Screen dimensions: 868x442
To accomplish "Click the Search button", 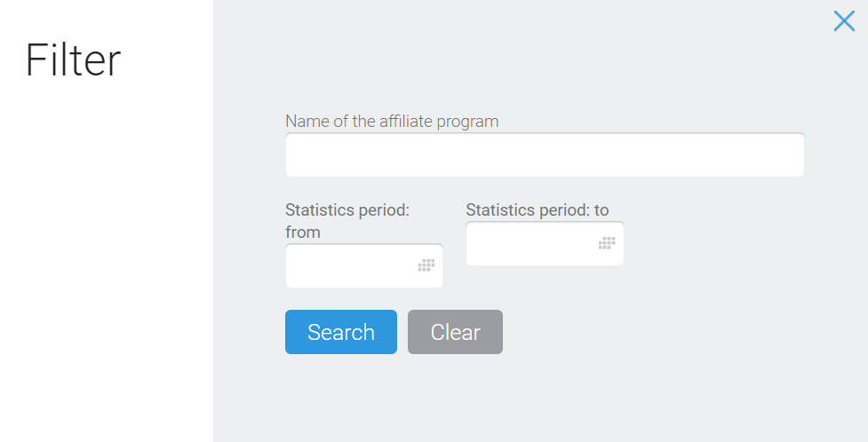I will [341, 332].
